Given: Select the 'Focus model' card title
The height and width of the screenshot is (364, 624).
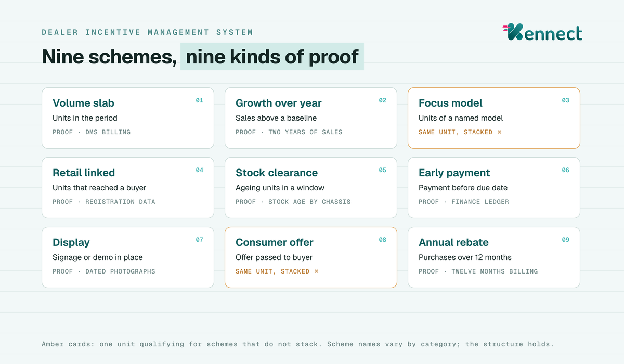Looking at the screenshot, I should [450, 103].
